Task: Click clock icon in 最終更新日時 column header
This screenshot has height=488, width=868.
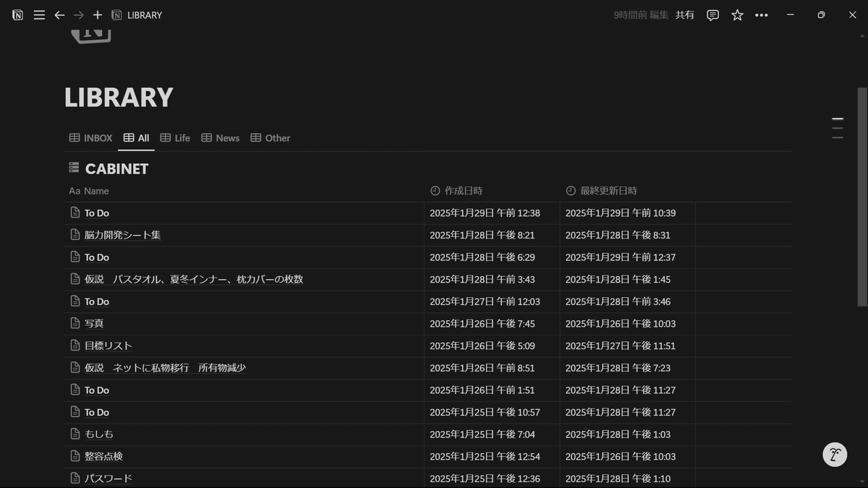Action: (571, 191)
